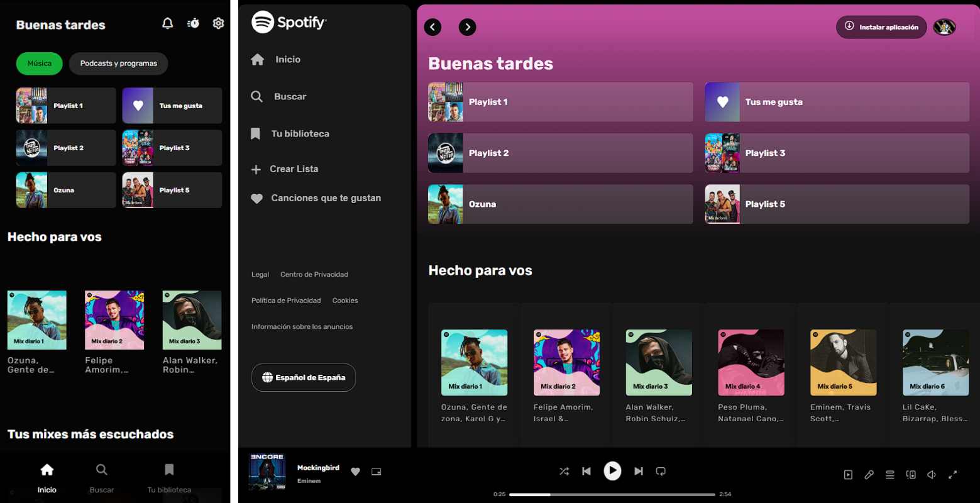Viewport: 980px width, 503px height.
Task: Seek in the song progress bar
Action: click(x=612, y=494)
